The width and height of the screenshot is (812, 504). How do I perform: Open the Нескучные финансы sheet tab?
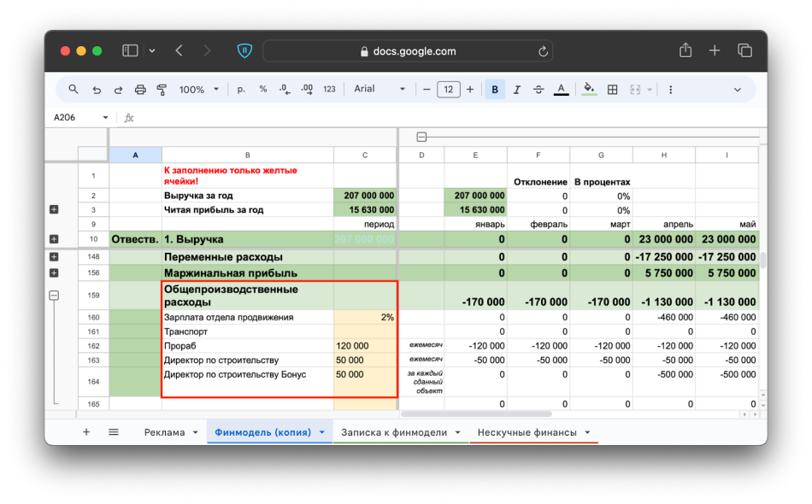[527, 432]
